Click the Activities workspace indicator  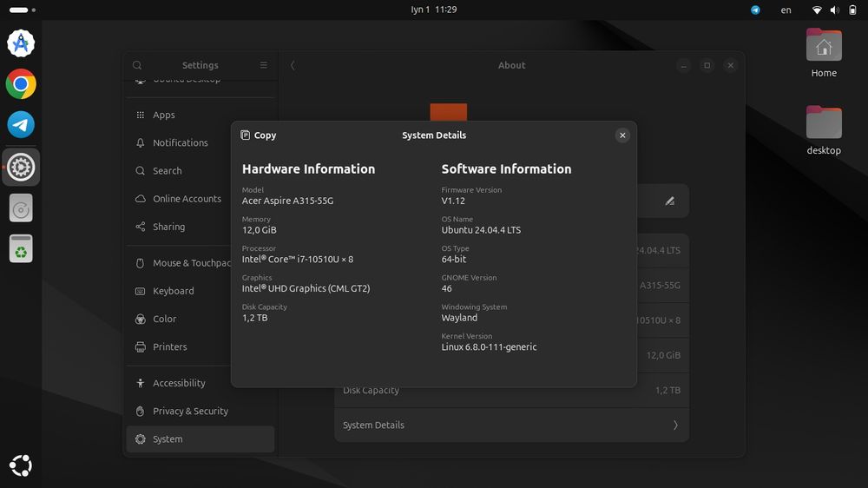(x=23, y=10)
